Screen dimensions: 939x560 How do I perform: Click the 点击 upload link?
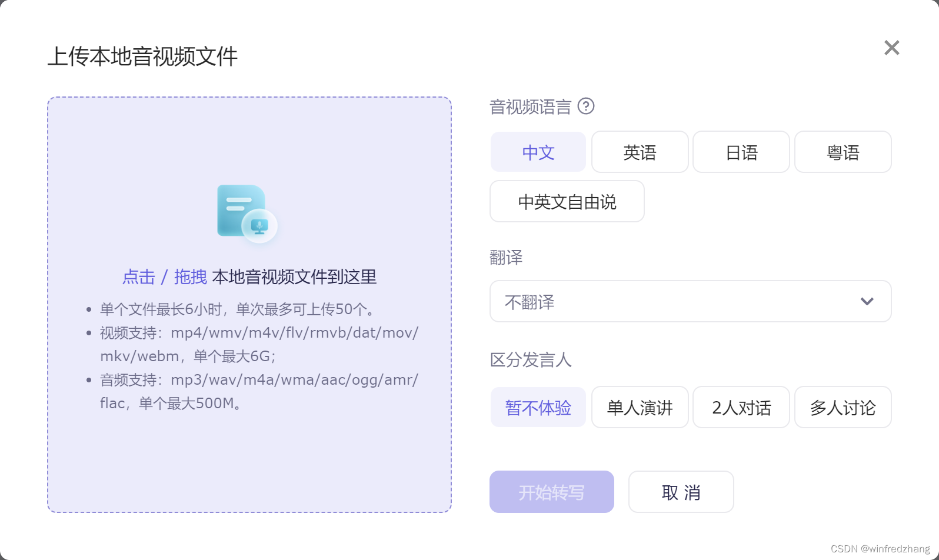click(139, 276)
